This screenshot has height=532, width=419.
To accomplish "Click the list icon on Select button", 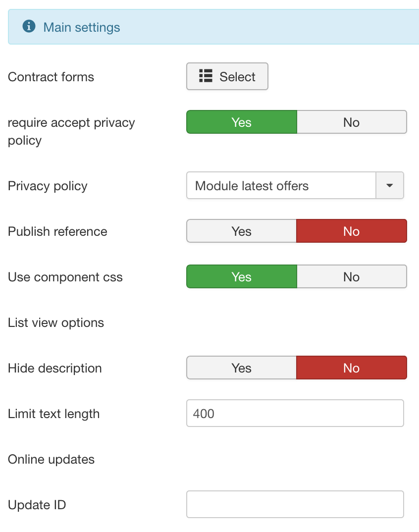I will (x=206, y=76).
